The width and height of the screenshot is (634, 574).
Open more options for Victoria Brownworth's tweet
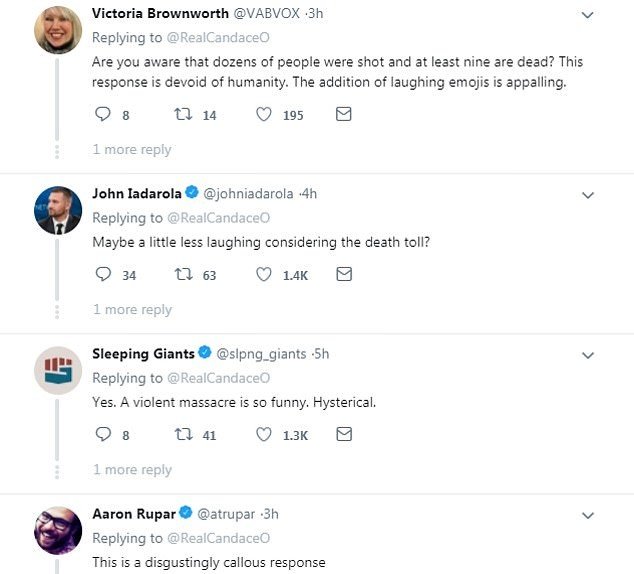coord(588,15)
